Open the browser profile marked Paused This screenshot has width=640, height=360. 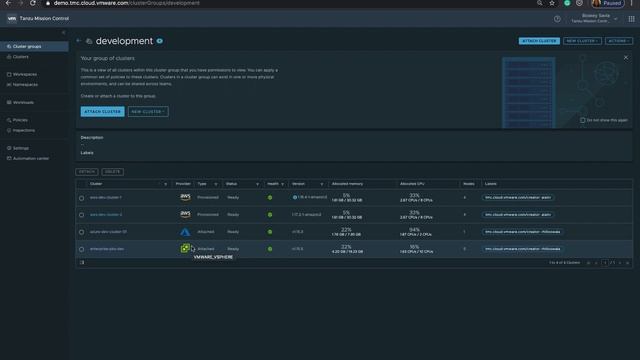tap(608, 3)
